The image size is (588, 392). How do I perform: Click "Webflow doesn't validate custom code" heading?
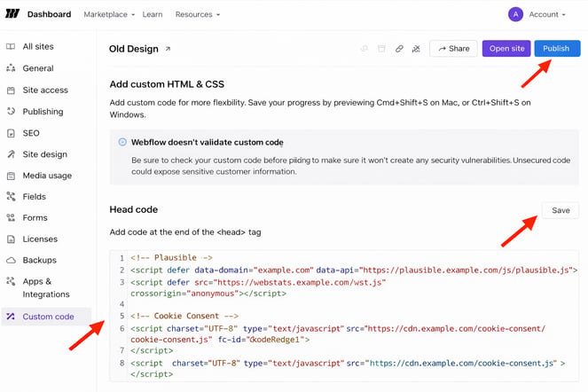pyautogui.click(x=208, y=142)
